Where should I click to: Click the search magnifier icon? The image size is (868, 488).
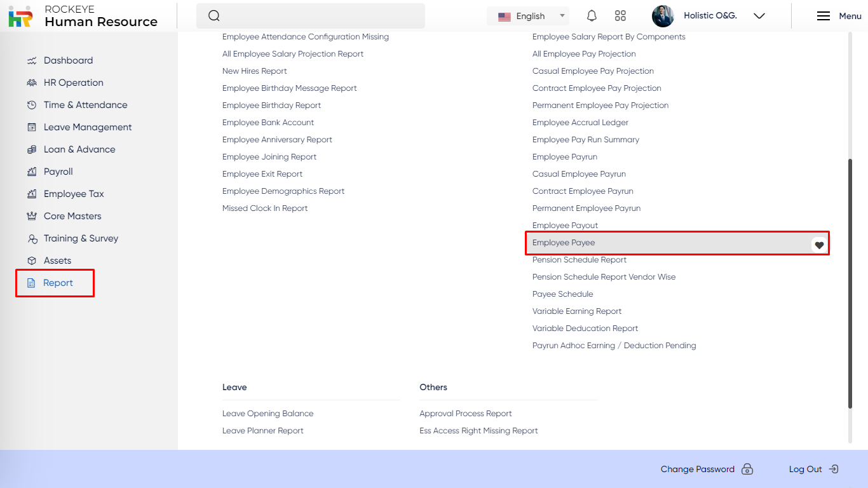coord(214,16)
